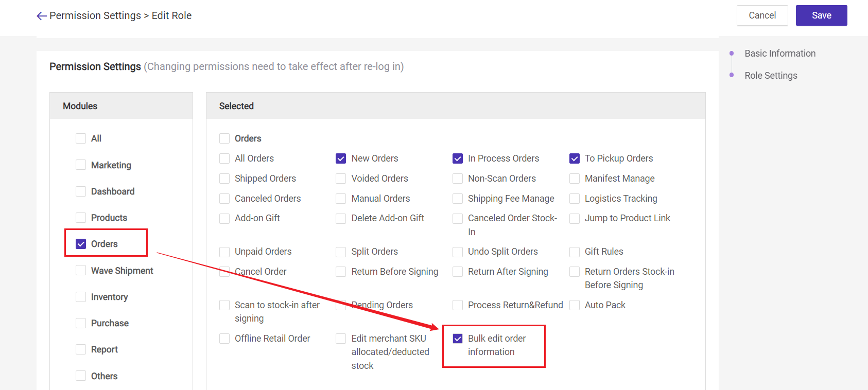Open the Permission Settings breadcrumb link

click(x=95, y=15)
